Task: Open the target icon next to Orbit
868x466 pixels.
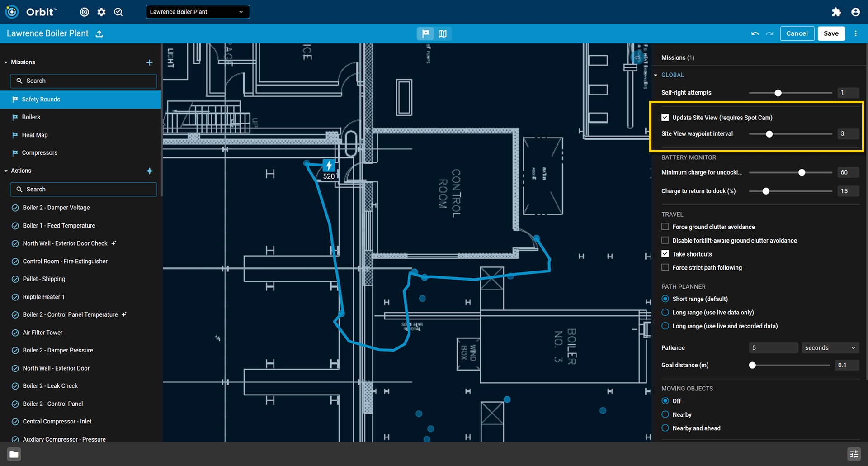Action: tap(85, 12)
